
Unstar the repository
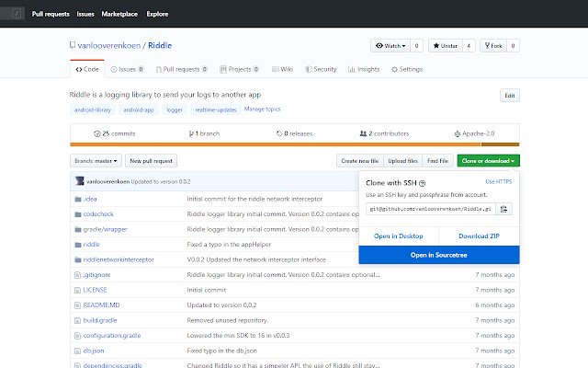(446, 46)
